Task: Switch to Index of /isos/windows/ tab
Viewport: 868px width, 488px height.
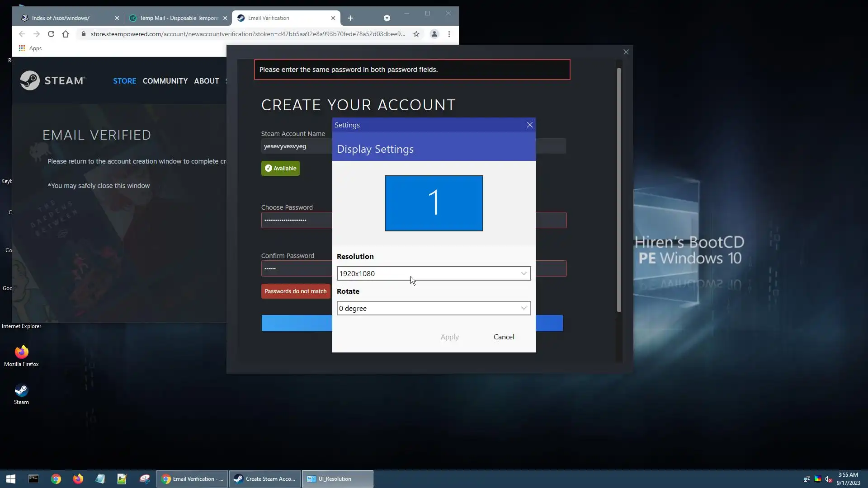Action: [68, 18]
